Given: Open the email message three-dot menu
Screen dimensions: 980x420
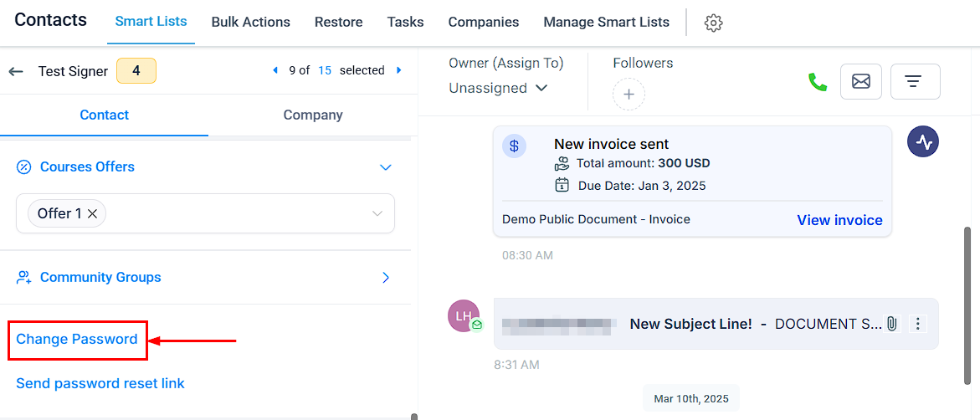Looking at the screenshot, I should coord(917,324).
